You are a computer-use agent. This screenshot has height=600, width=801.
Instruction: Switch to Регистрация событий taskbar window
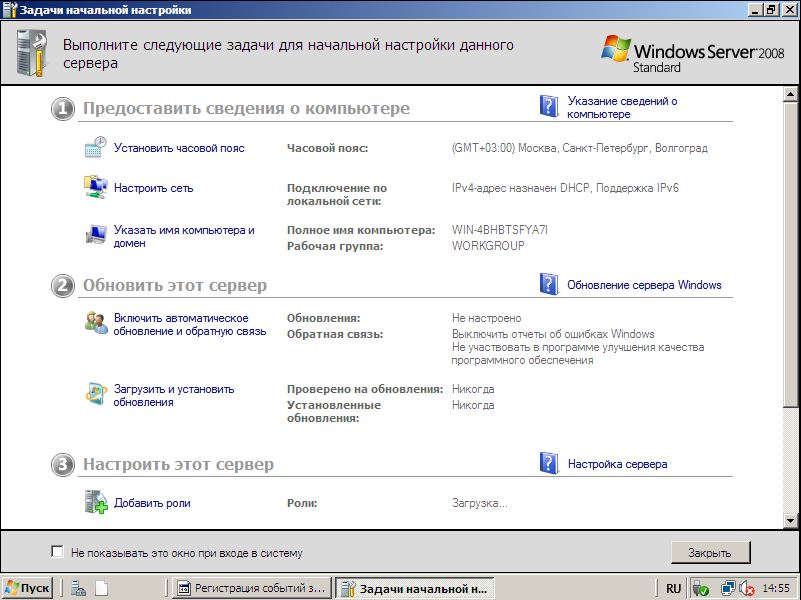[x=251, y=588]
